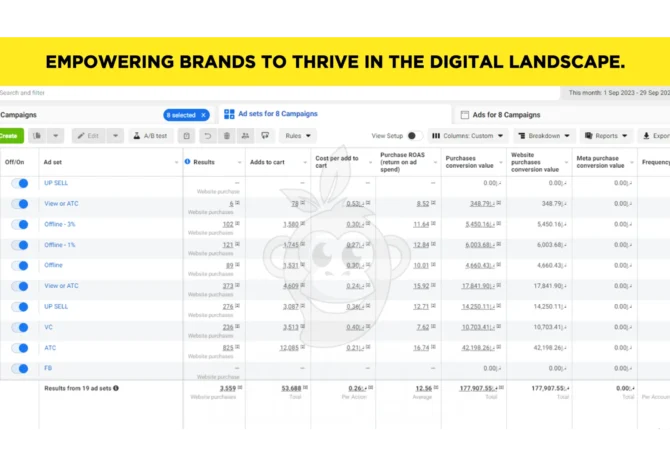
Task: Open the 'This month: 1 Sep 2023' date range
Action: (617, 93)
